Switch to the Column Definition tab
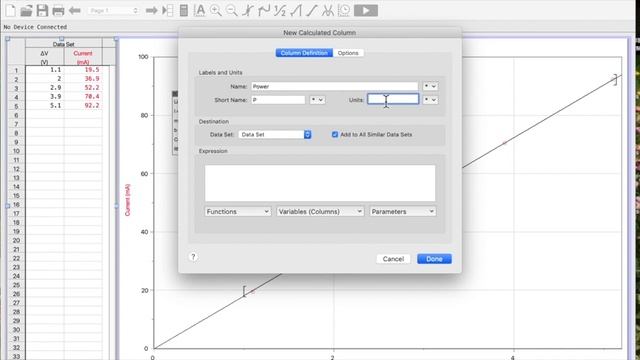The height and width of the screenshot is (360, 640). tap(304, 53)
